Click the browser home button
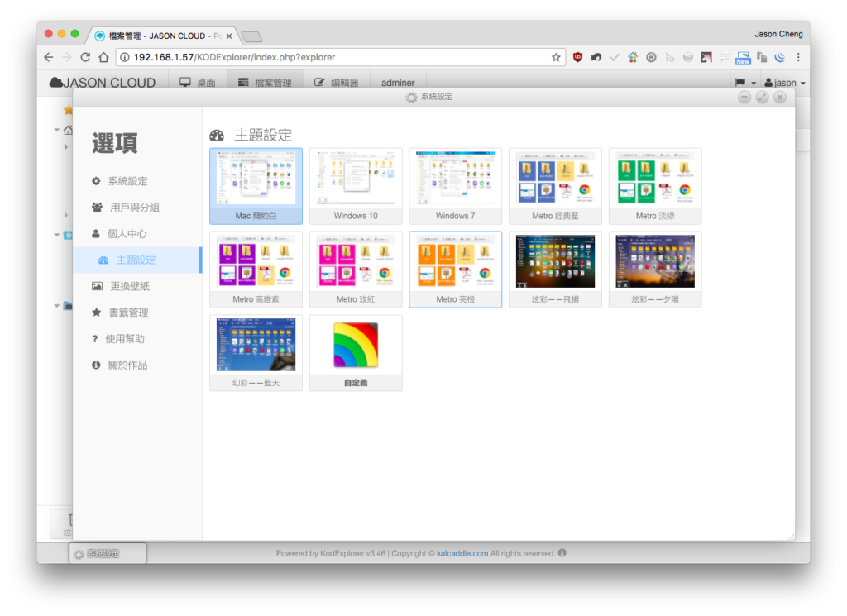 coord(103,57)
